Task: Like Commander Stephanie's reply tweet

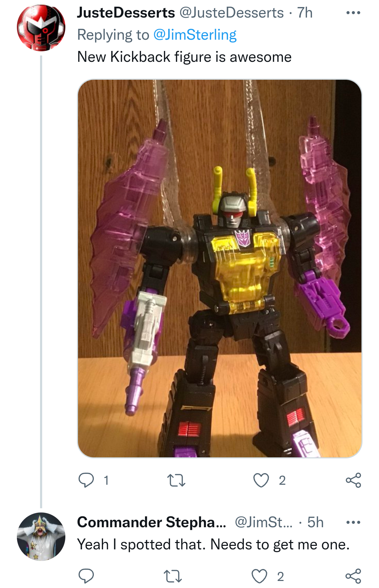Action: 260,576
